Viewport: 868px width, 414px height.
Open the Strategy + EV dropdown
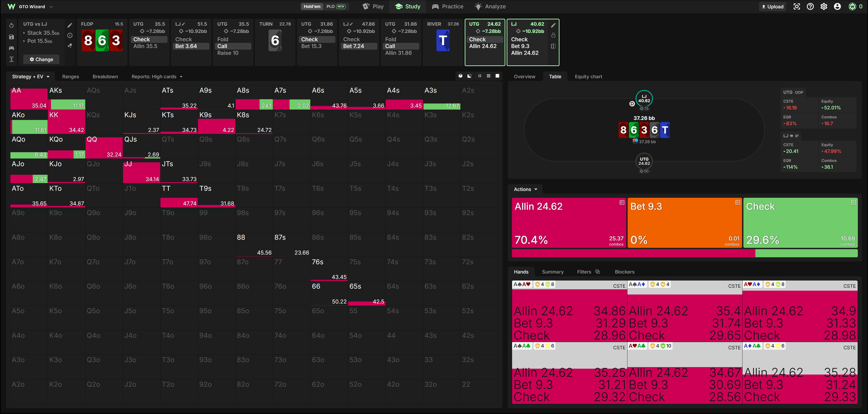pyautogui.click(x=31, y=76)
